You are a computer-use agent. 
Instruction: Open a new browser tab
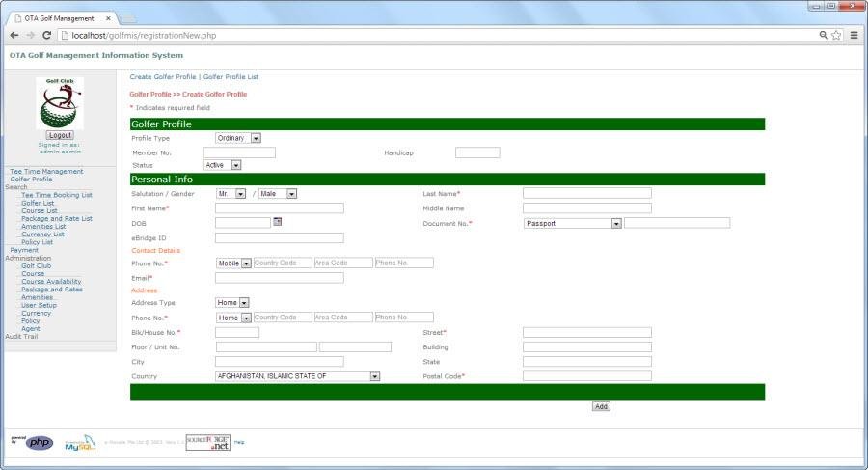[x=128, y=19]
